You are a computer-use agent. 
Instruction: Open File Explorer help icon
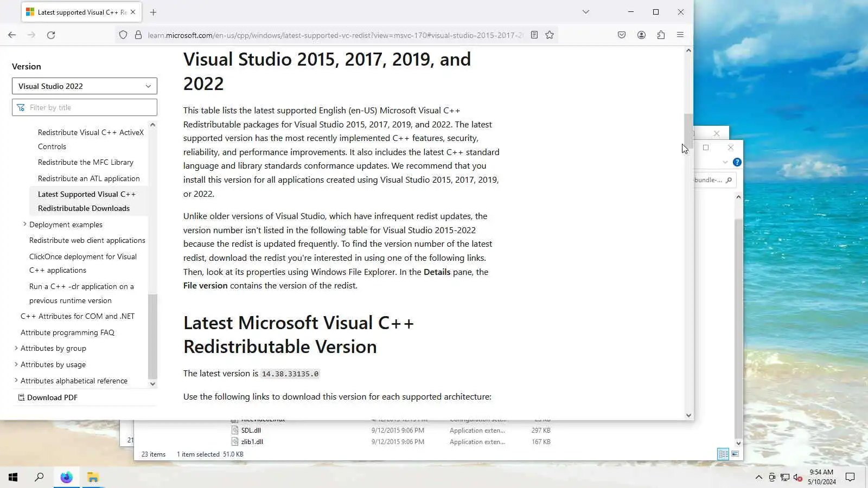737,162
